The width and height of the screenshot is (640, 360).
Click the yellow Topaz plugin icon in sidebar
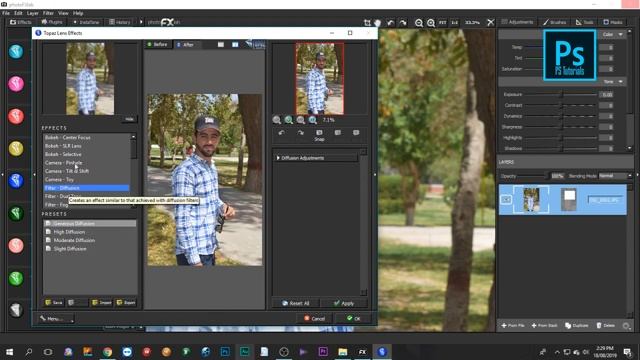16,149
